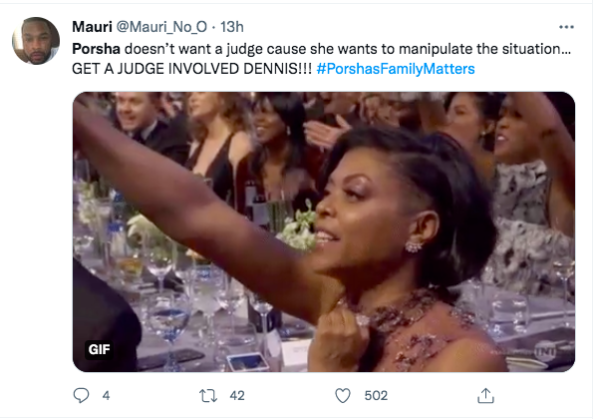This screenshot has height=419, width=595.
Task: Click the GIF badge on the media
Action: tap(99, 349)
